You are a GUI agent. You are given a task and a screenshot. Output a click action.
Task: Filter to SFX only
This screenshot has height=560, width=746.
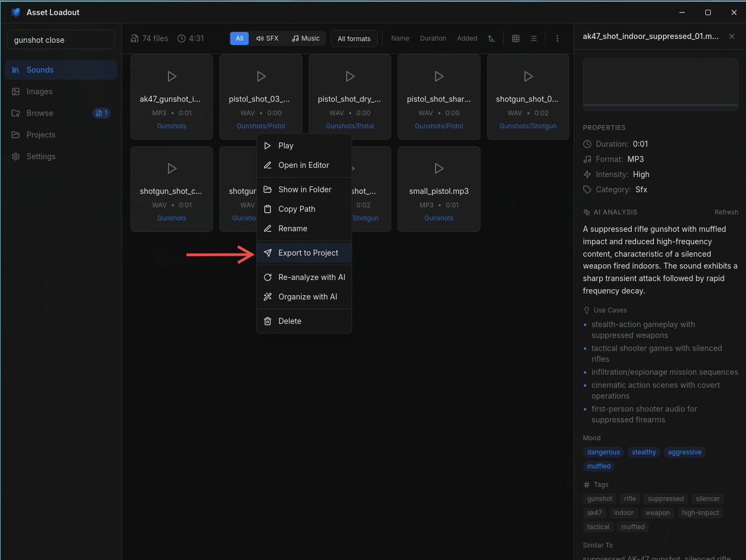[x=268, y=38]
